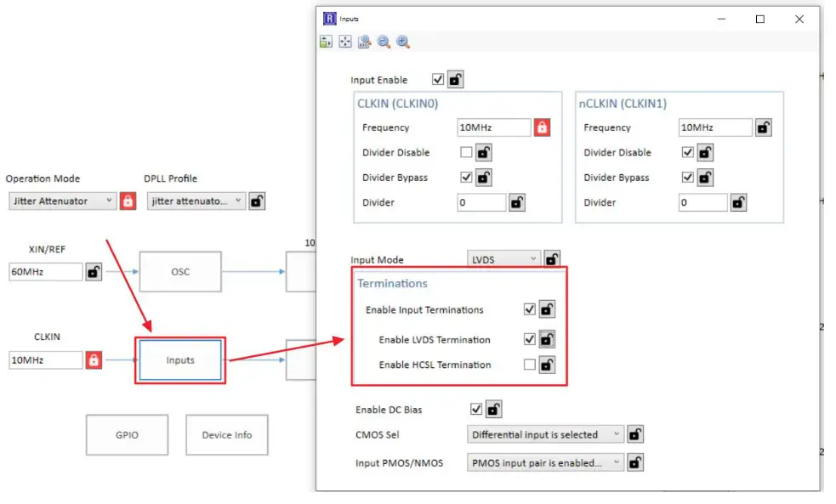836x504 pixels.
Task: Toggle lock for Enable LVDS Termination
Action: click(547, 339)
